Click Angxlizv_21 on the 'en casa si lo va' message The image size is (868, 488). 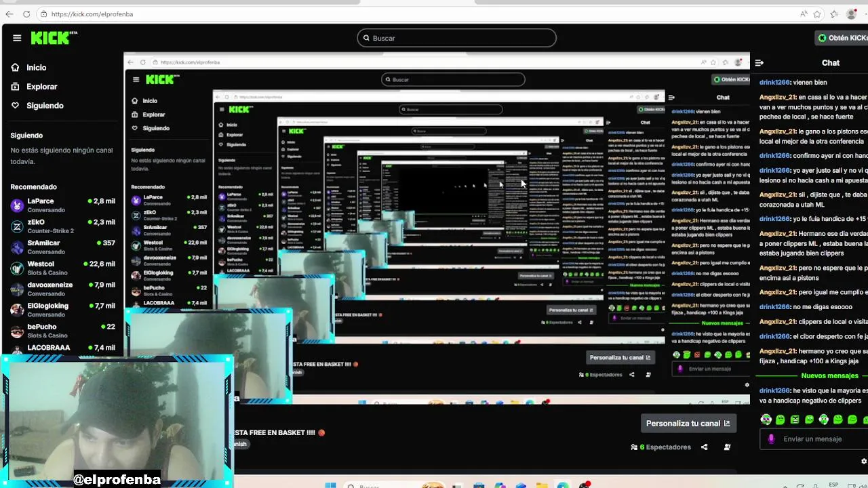777,98
